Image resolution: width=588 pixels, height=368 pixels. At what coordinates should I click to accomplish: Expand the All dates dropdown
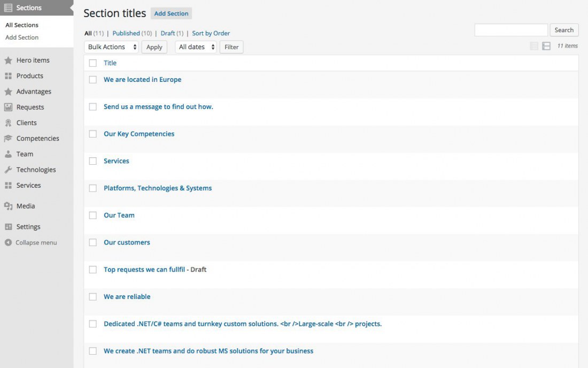(196, 47)
